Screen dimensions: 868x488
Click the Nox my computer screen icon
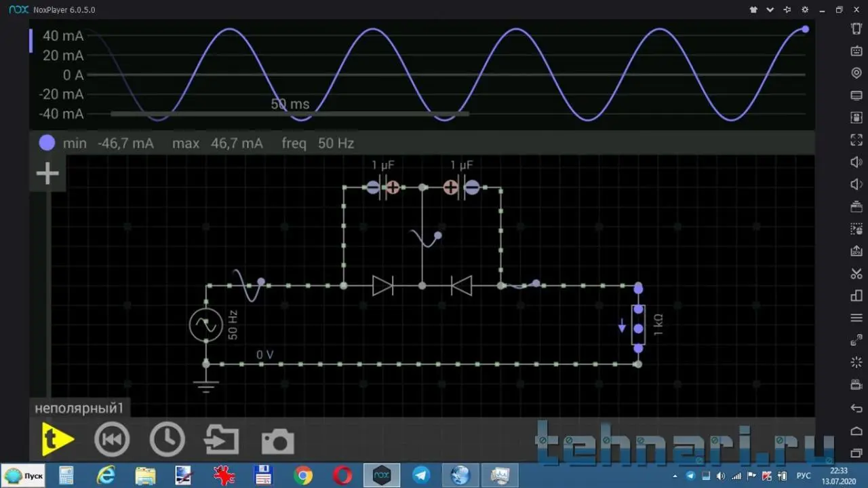pos(856,96)
